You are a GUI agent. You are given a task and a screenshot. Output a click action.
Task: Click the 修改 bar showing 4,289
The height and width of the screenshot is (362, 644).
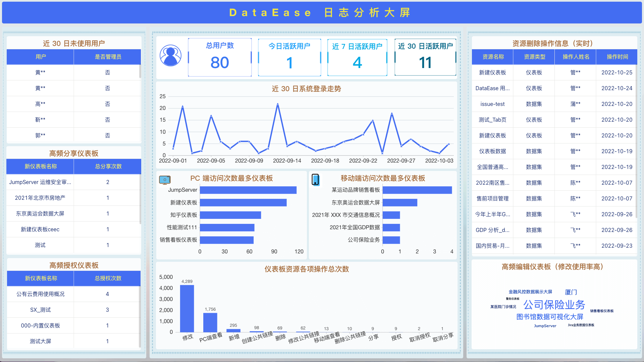click(187, 308)
